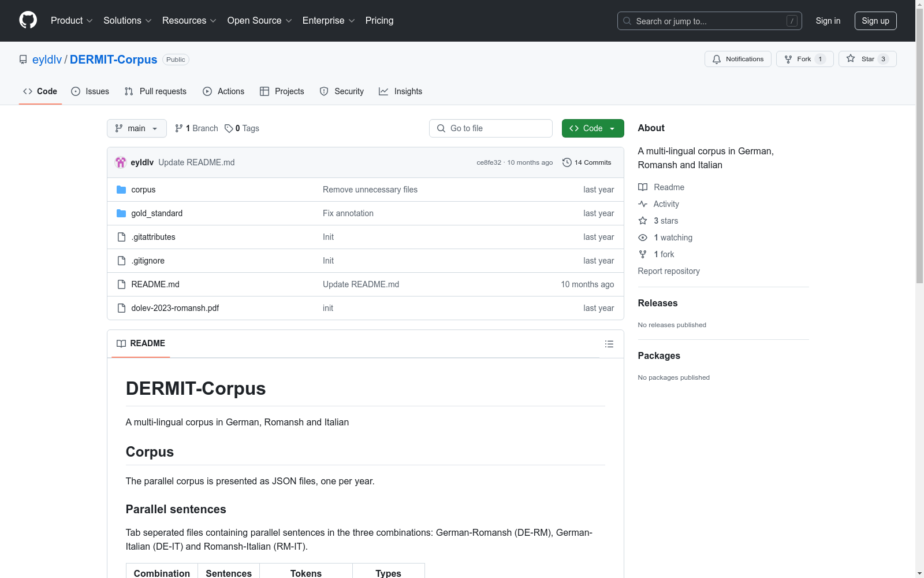Viewport: 924px width, 578px height.
Task: Open the eyldlv owner link
Action: tap(47, 60)
